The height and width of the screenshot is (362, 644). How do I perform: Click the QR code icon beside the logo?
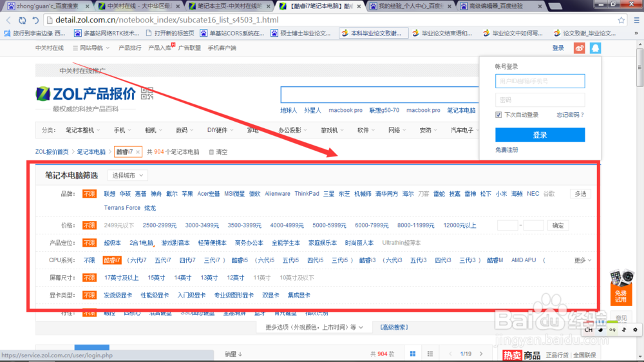(147, 93)
